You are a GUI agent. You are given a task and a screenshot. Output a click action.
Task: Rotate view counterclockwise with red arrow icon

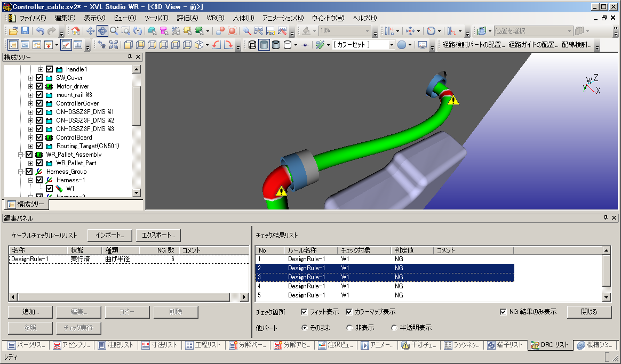(x=216, y=45)
